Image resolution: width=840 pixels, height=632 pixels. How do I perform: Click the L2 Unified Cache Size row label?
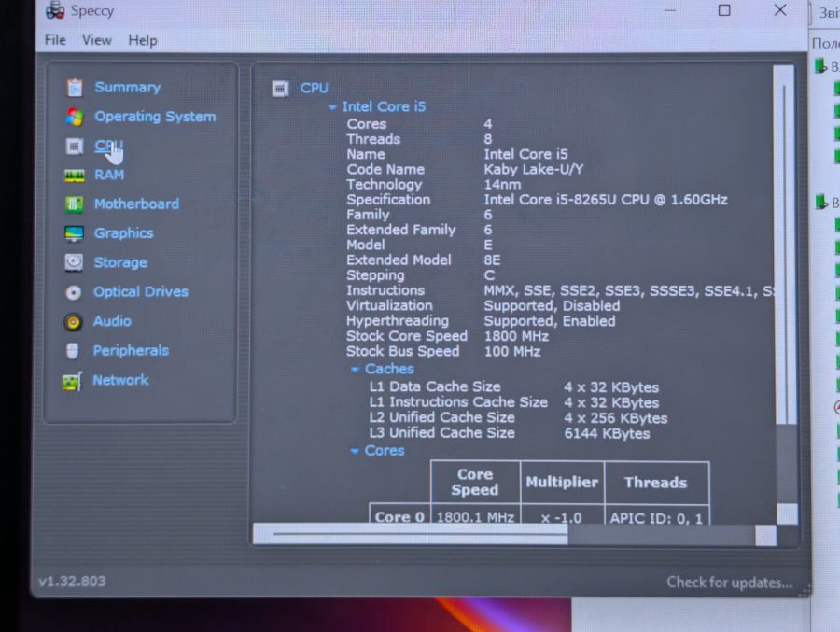(x=442, y=417)
